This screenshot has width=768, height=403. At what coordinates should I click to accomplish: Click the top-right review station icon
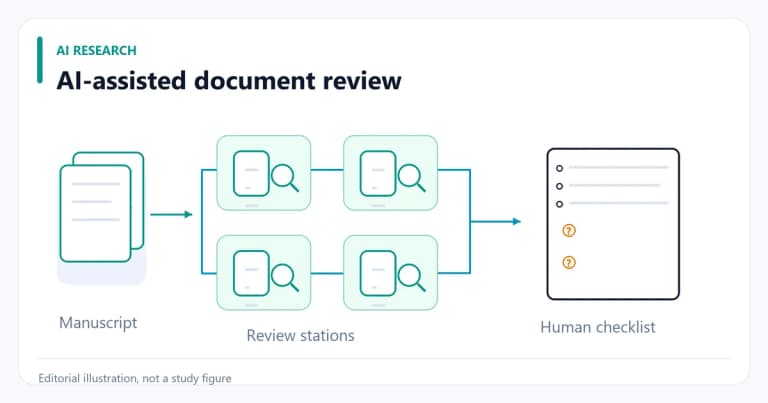(x=390, y=173)
